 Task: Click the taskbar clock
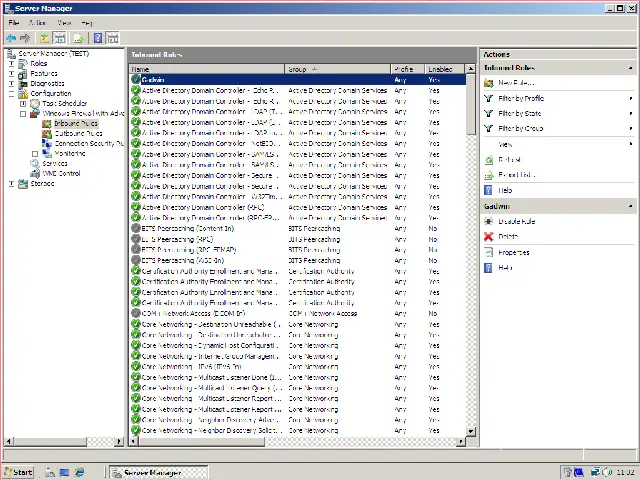625,473
